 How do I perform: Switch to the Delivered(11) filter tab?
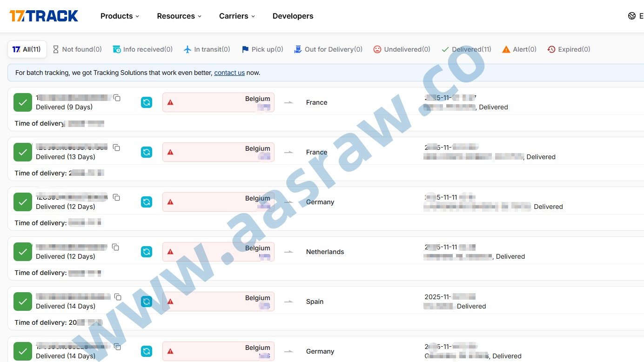click(x=466, y=49)
